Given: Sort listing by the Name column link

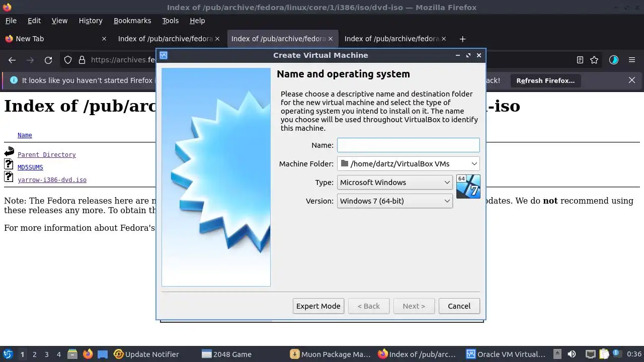Looking at the screenshot, I should pos(25,135).
